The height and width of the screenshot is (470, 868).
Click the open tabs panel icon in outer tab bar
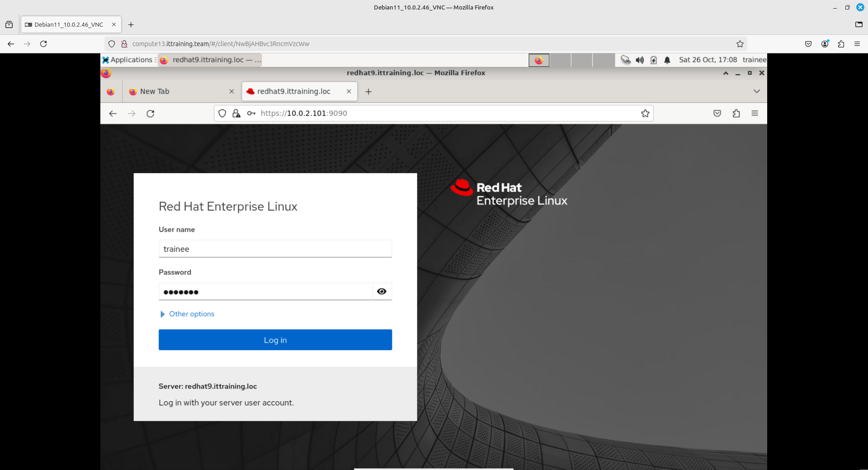pyautogui.click(x=859, y=25)
